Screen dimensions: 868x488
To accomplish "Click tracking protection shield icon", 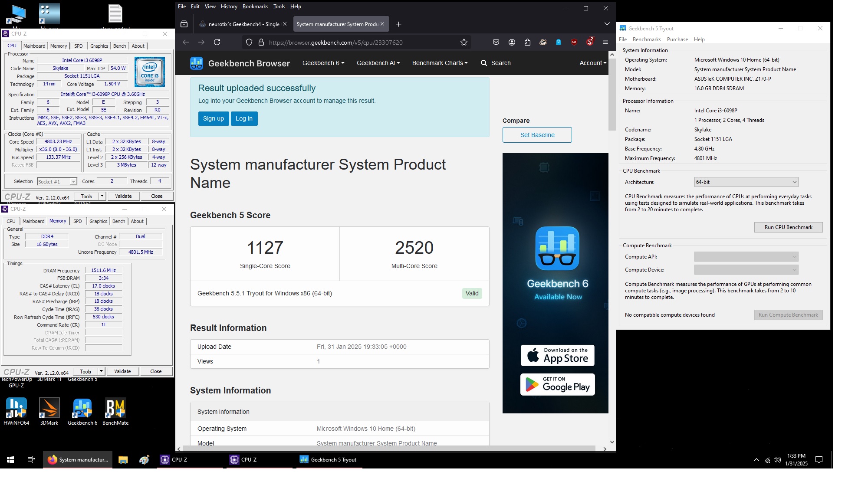I will click(x=249, y=42).
